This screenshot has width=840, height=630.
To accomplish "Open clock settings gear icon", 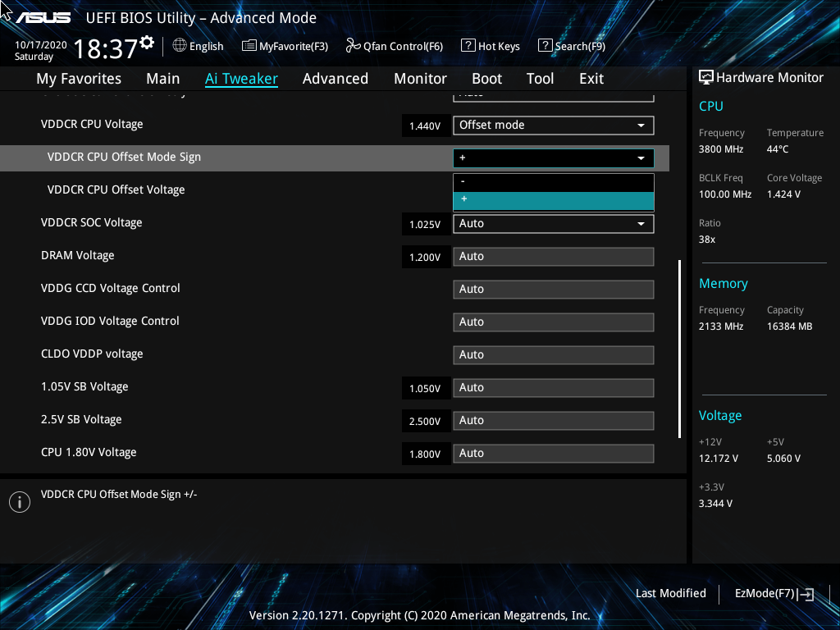I will point(147,43).
